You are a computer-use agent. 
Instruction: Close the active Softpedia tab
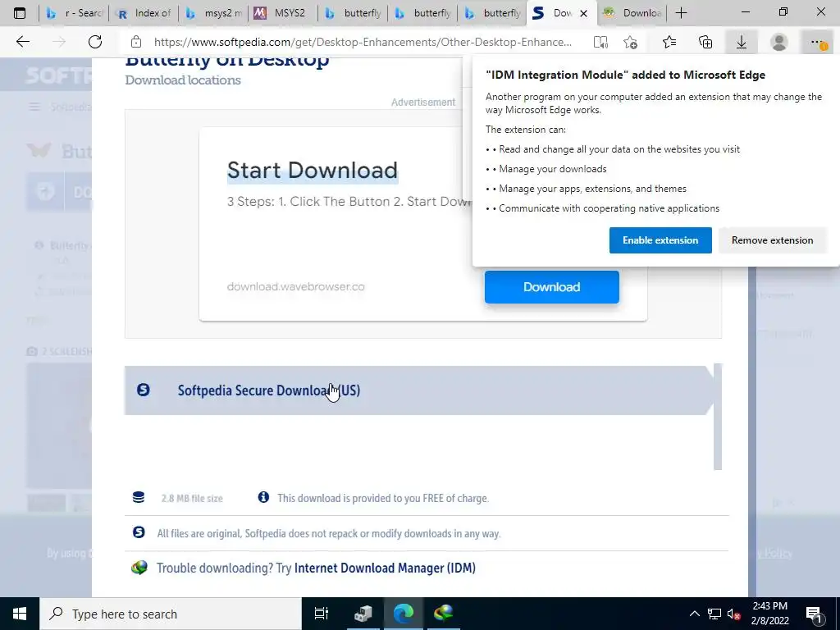coord(584,13)
